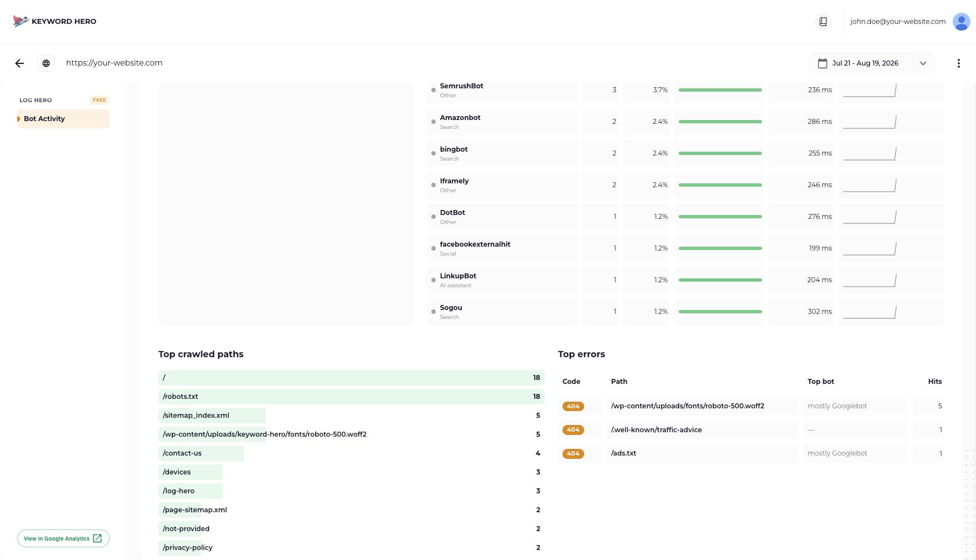Click the LOG HERO sidebar section label

(x=36, y=101)
